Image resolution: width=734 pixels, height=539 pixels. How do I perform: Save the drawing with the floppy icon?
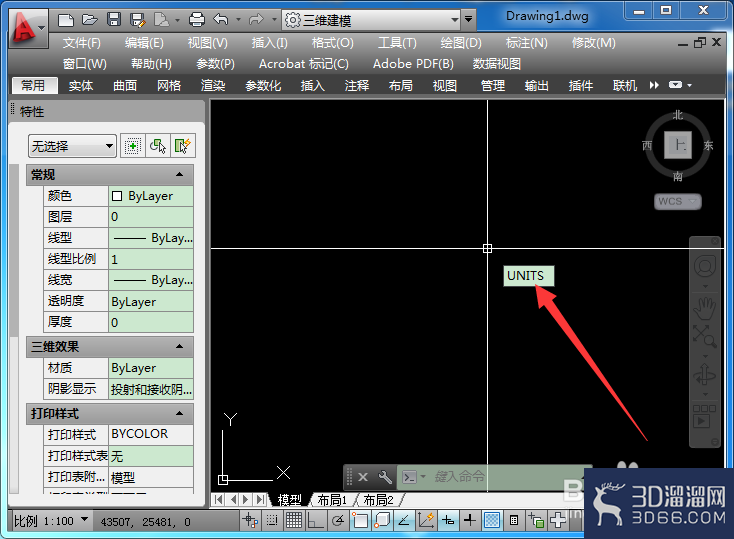coord(114,20)
